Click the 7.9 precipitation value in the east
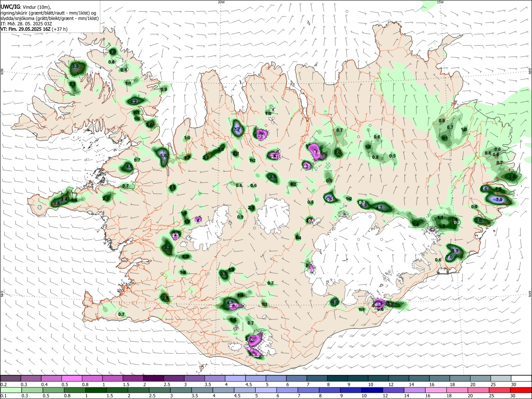 click(x=499, y=200)
